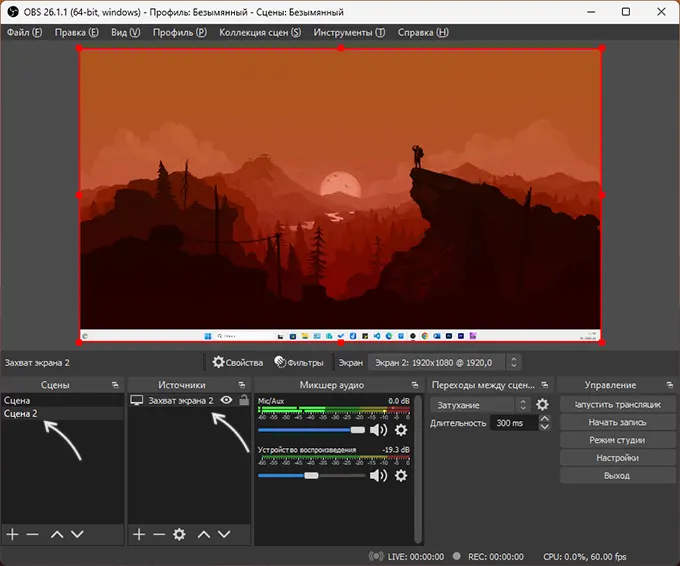Screen dimensions: 680x566
Task: Open Настройки from the Управление panel
Action: 616,458
